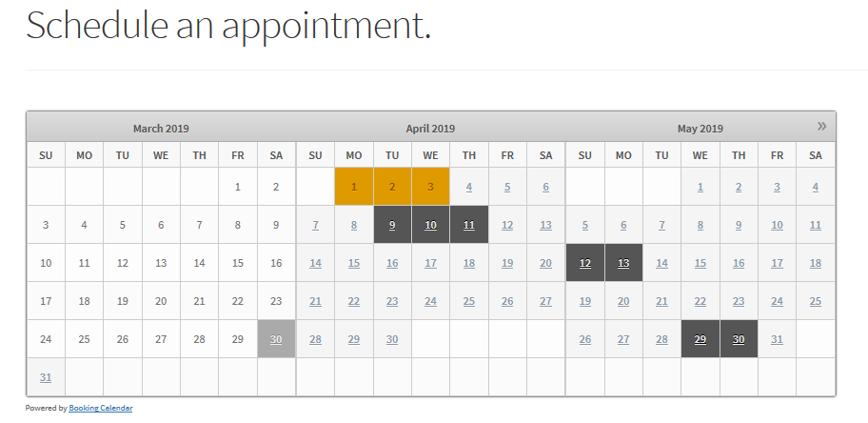Select May 12 booked date

point(585,263)
